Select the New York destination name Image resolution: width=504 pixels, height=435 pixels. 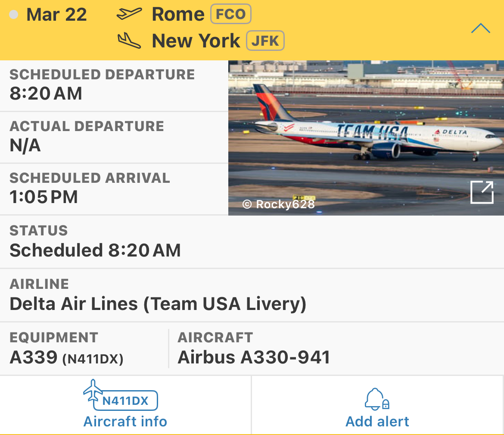[196, 41]
